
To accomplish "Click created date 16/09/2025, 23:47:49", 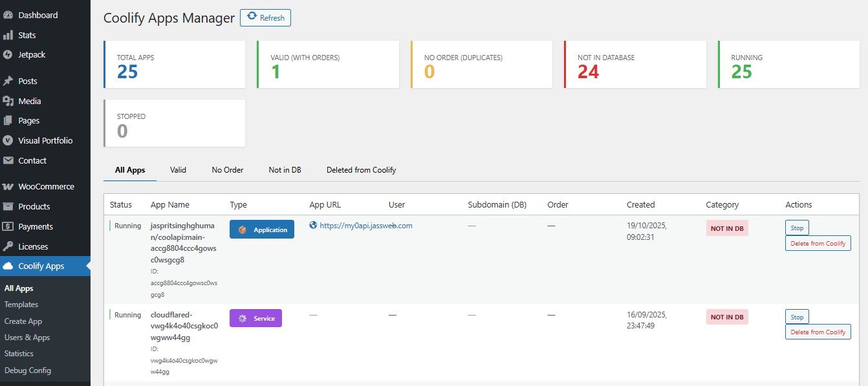I will 647,320.
